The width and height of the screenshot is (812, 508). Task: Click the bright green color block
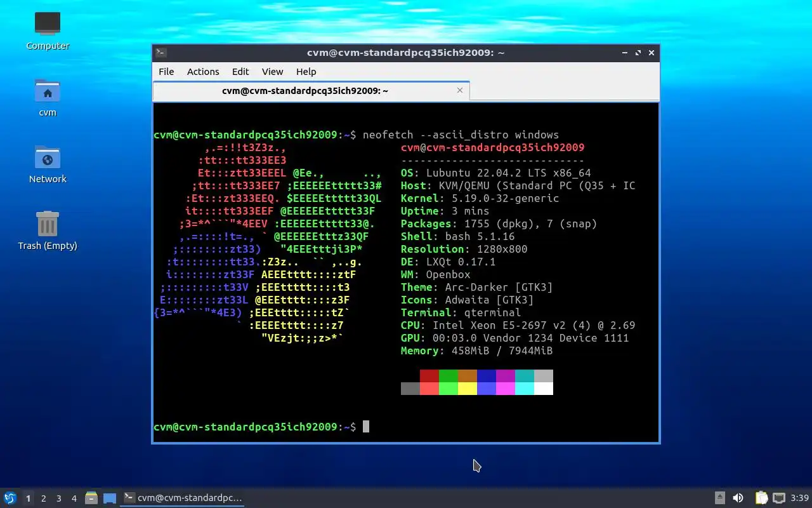tap(449, 389)
